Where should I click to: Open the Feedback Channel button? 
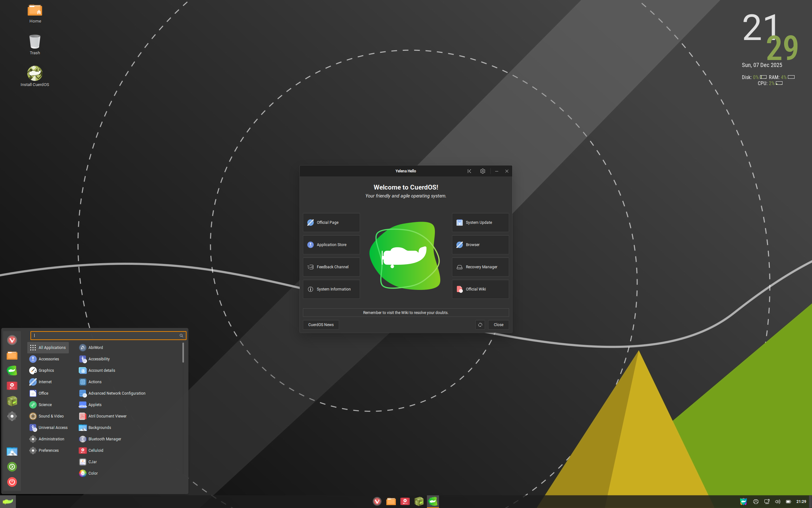click(331, 267)
